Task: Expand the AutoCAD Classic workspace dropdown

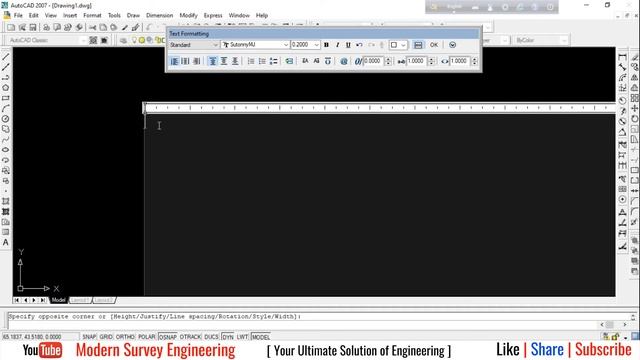Action: pyautogui.click(x=83, y=40)
